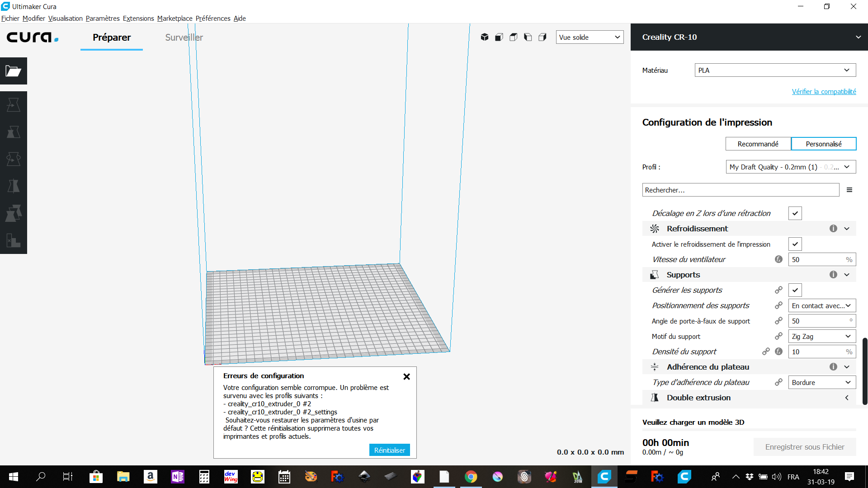
Task: Click info icon on Refroidissement header
Action: [x=833, y=229]
